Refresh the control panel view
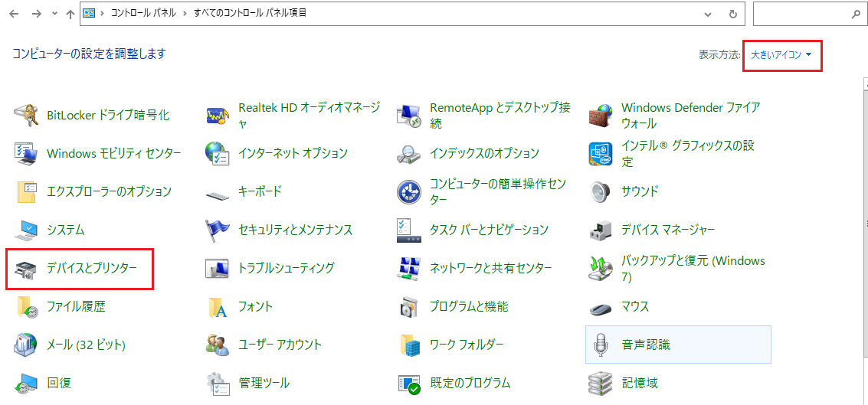 tap(733, 15)
